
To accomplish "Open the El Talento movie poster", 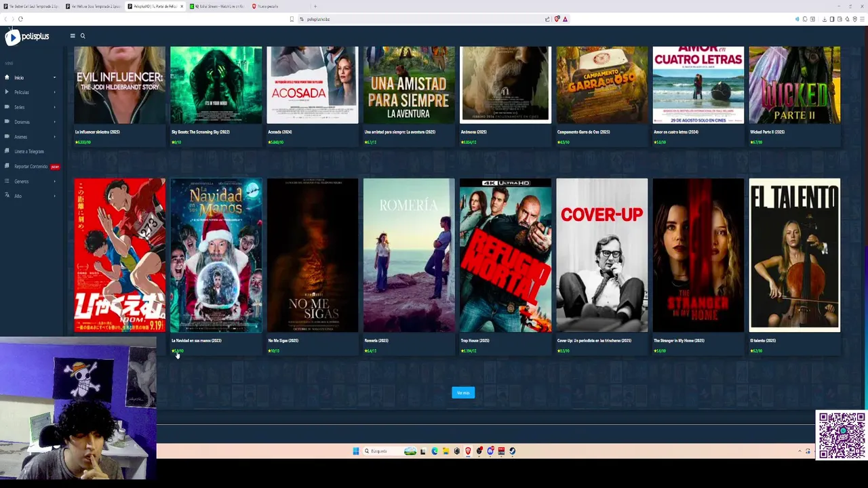I will pos(795,256).
